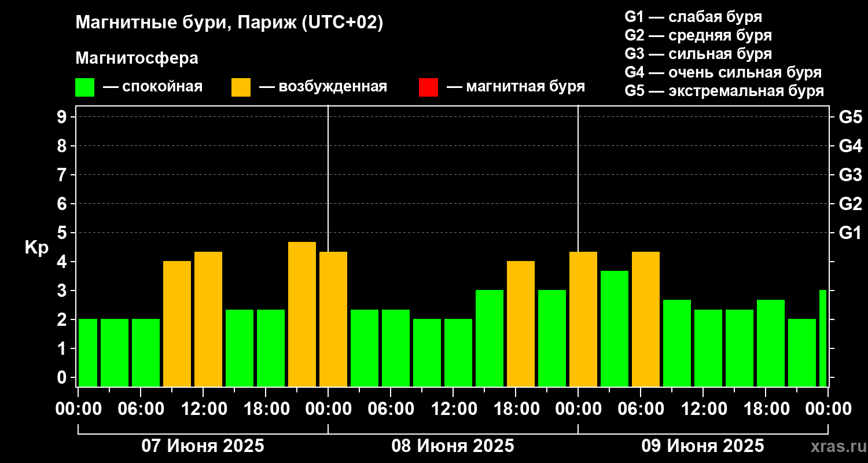The image size is (868, 463).
Task: Click the 18:00 time label above 08 Июня
Action: (516, 409)
